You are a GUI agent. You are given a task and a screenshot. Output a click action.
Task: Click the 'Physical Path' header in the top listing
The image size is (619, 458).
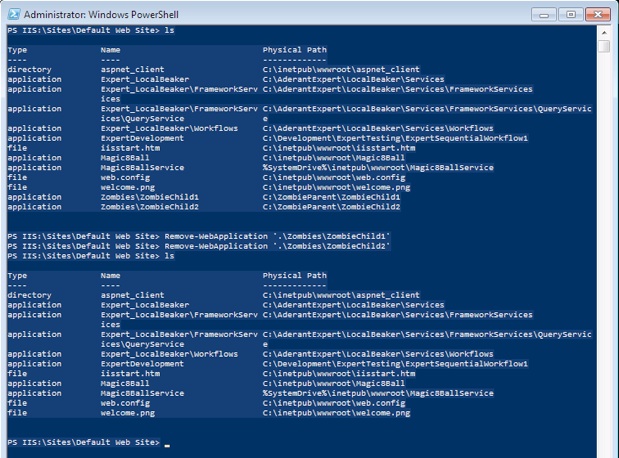pos(294,50)
